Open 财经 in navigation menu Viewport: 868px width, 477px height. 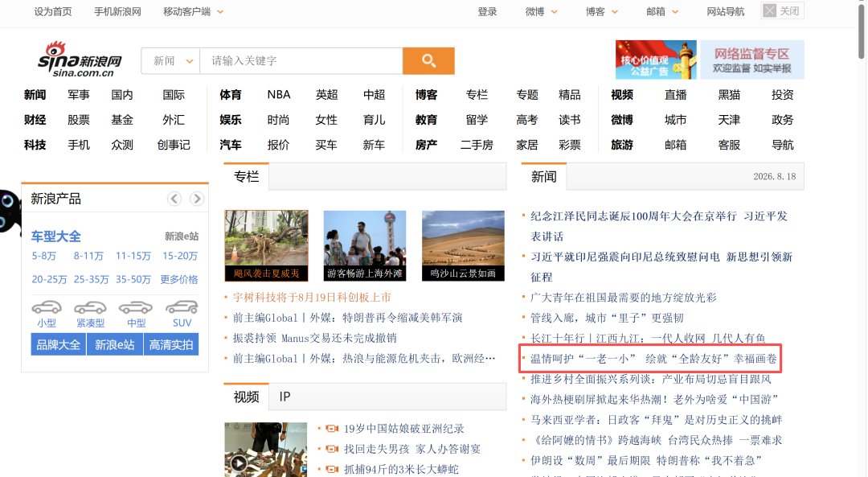pos(35,120)
